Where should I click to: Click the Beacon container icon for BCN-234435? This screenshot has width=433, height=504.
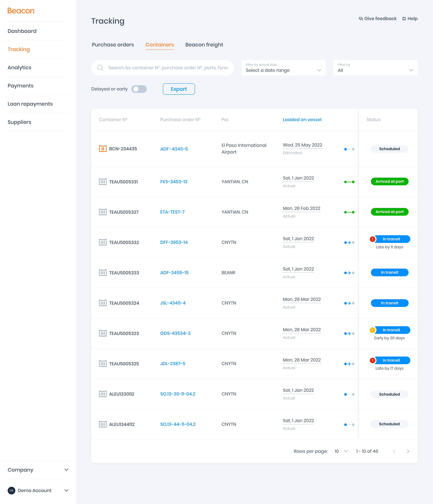[103, 149]
